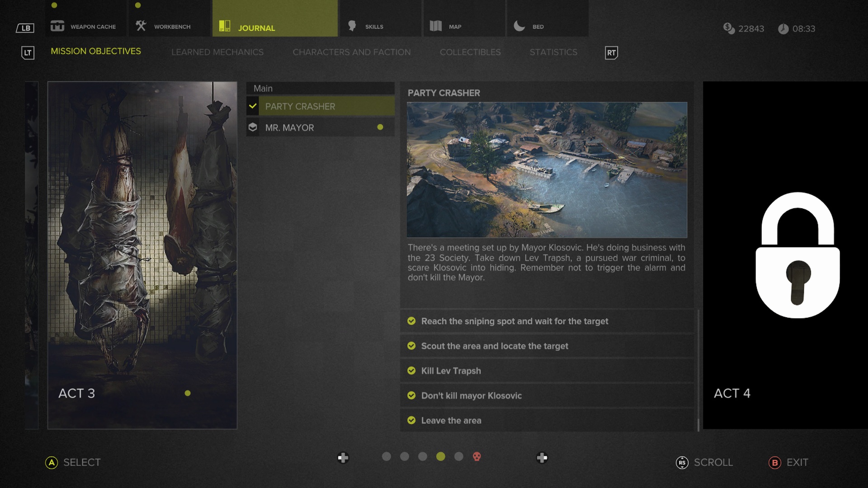
Task: Click the right D-pad navigation icon
Action: pyautogui.click(x=542, y=458)
